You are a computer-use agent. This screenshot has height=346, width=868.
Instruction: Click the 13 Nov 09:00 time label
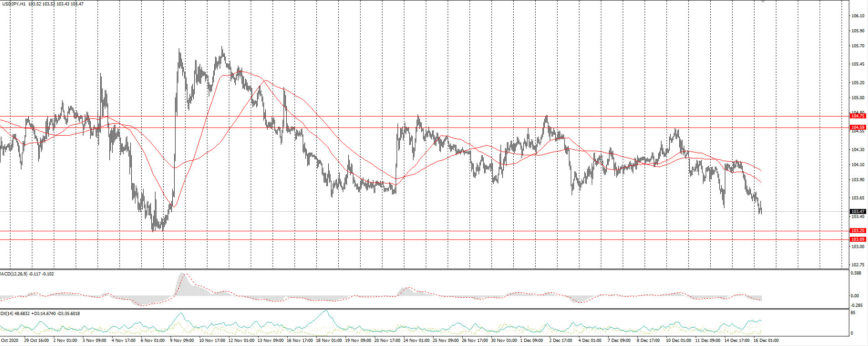point(271,341)
